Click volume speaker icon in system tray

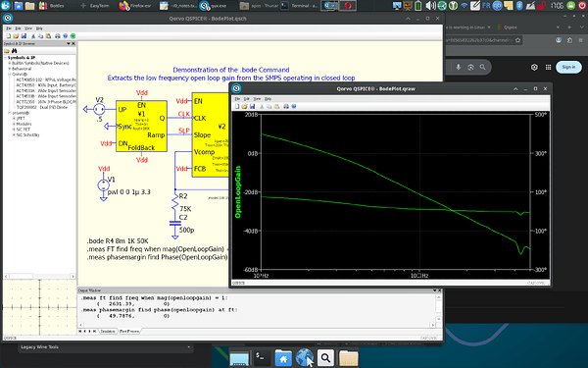pos(431,5)
